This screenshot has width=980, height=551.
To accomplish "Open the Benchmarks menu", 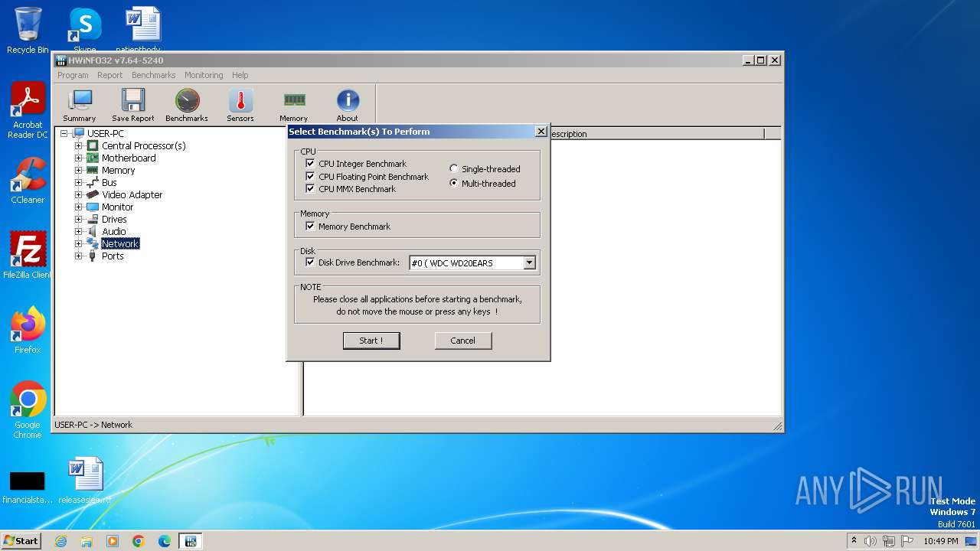I will pyautogui.click(x=153, y=75).
